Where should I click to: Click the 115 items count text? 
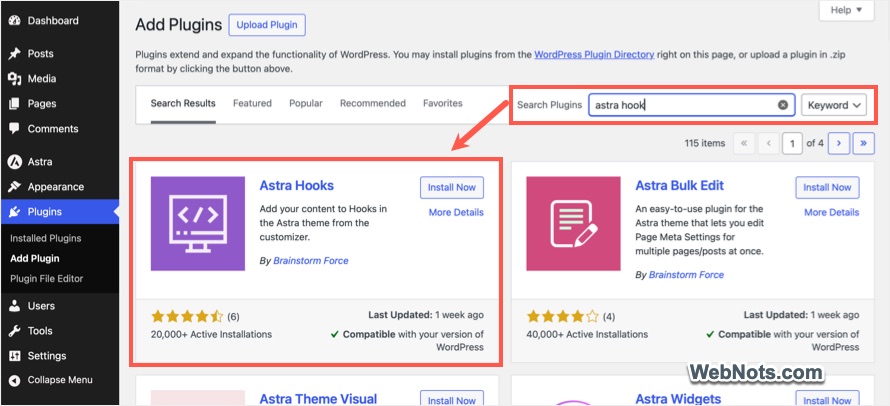point(705,144)
